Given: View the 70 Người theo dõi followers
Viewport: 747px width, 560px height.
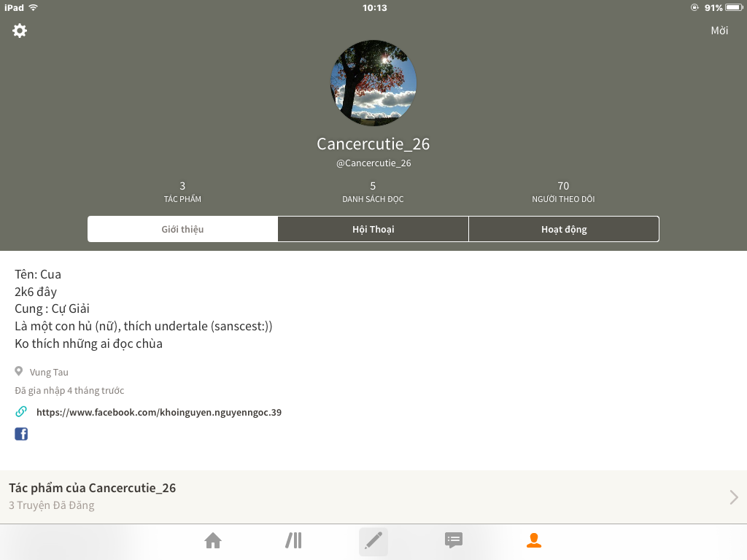Looking at the screenshot, I should (563, 192).
